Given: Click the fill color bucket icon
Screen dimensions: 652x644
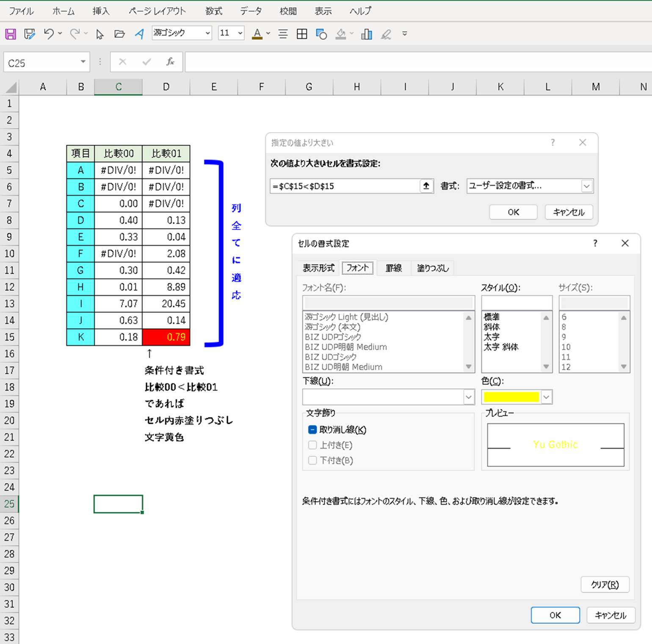Looking at the screenshot, I should point(341,34).
